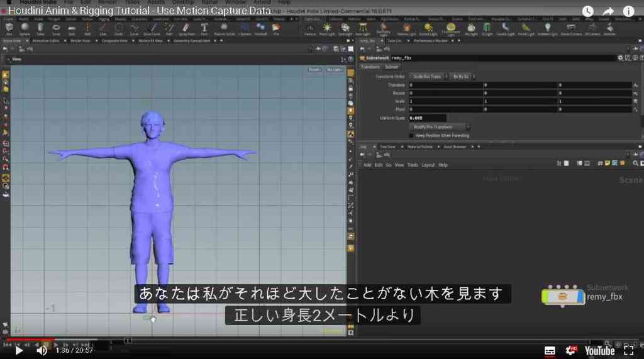Select the Platonic Solids shelf tool
Image resolution: width=644 pixels, height=359 pixels.
point(225,29)
